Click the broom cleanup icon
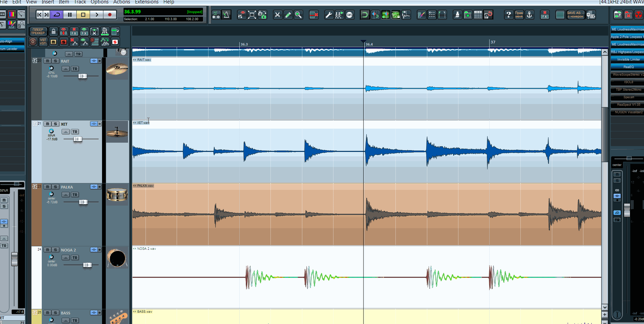Viewport: 644px width, 324px height. click(457, 15)
